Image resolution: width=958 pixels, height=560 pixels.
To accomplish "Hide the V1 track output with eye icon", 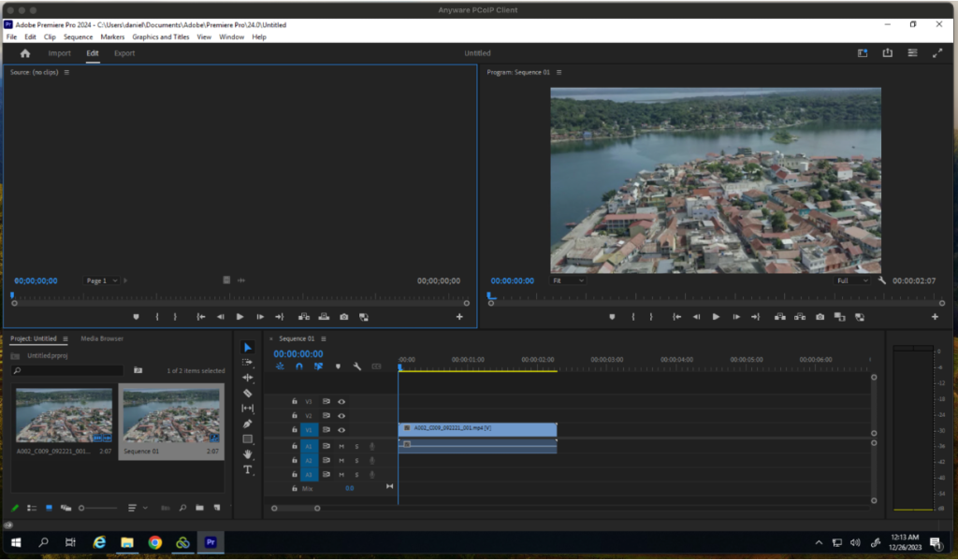I will [341, 430].
